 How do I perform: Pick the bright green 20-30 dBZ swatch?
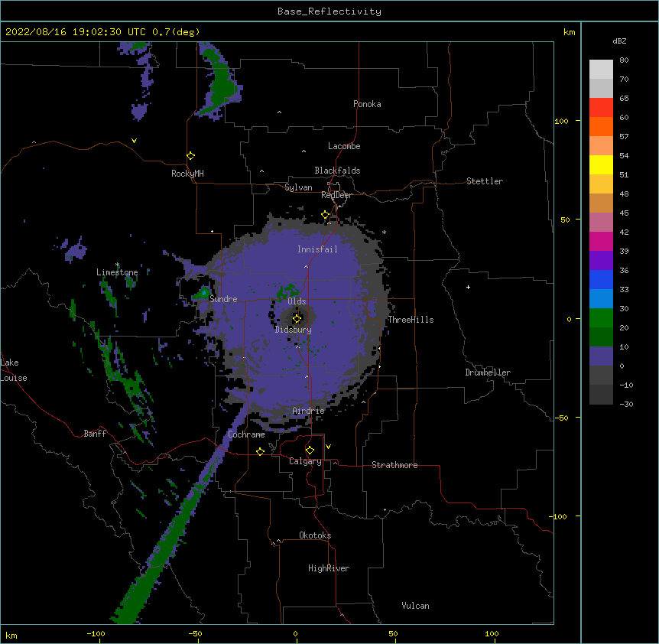[x=601, y=318]
